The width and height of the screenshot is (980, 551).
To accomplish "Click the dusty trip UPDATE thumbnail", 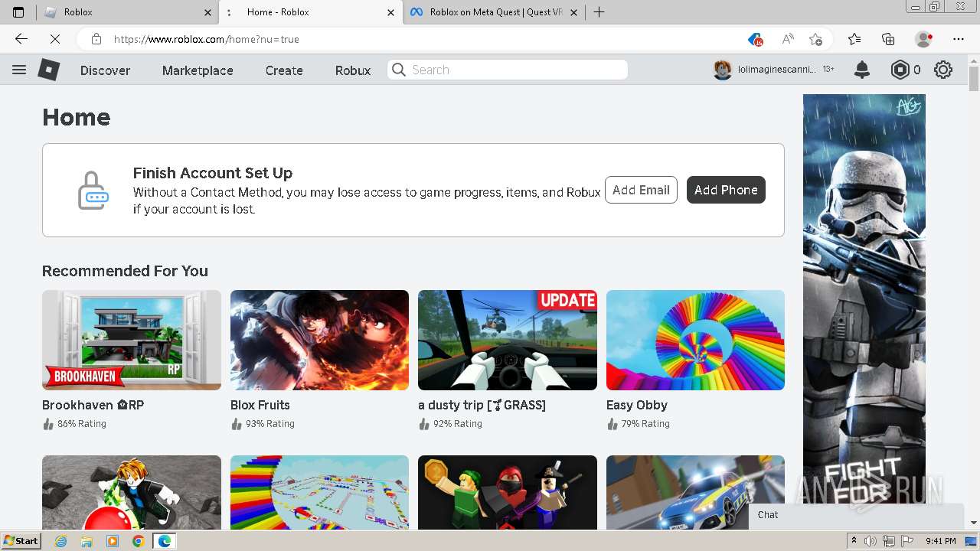I will point(508,340).
